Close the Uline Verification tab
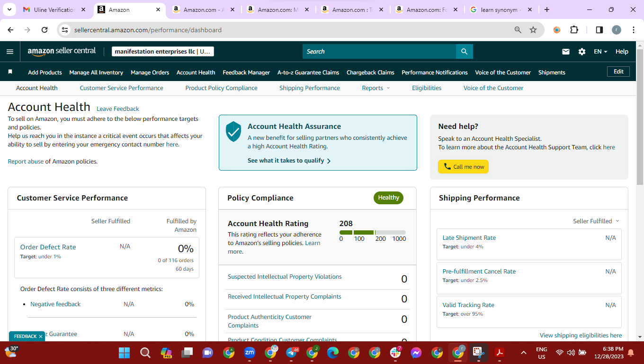The image size is (644, 364). pyautogui.click(x=84, y=9)
